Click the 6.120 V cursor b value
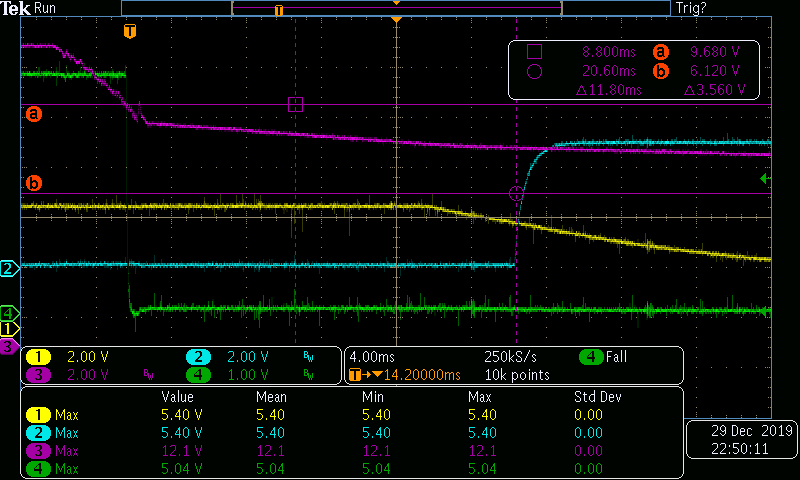The width and height of the screenshot is (800, 480). (714, 71)
